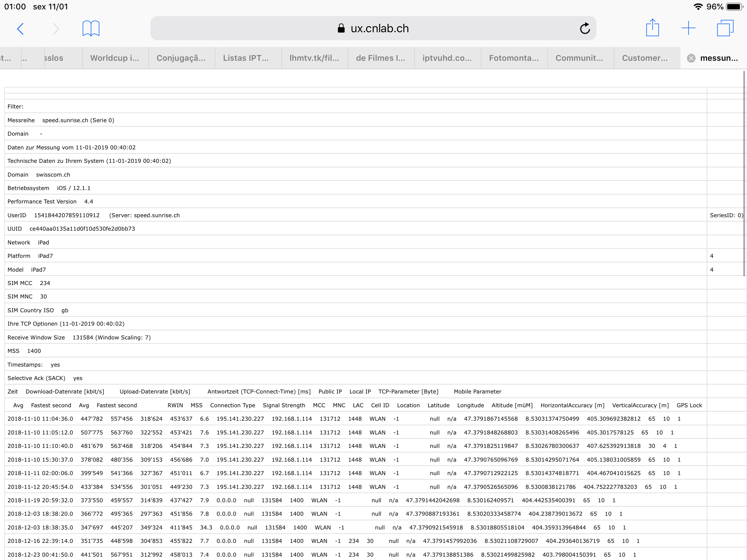This screenshot has height=560, width=747.
Task: Open the bookmarks book icon
Action: click(91, 28)
